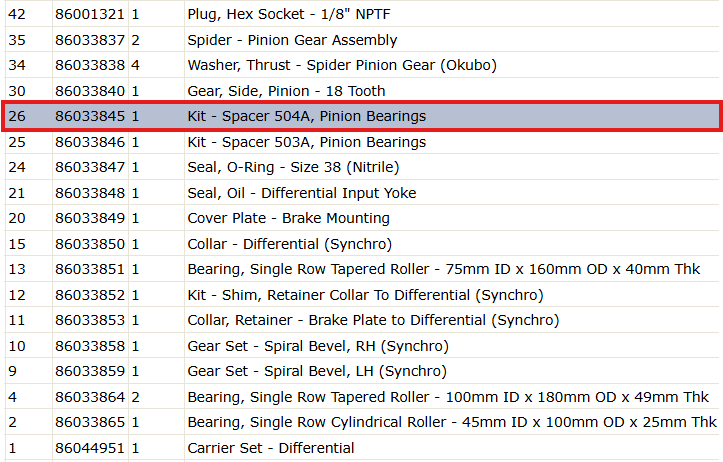The height and width of the screenshot is (462, 723).
Task: Click part number 86033851 cell
Action: point(90,269)
